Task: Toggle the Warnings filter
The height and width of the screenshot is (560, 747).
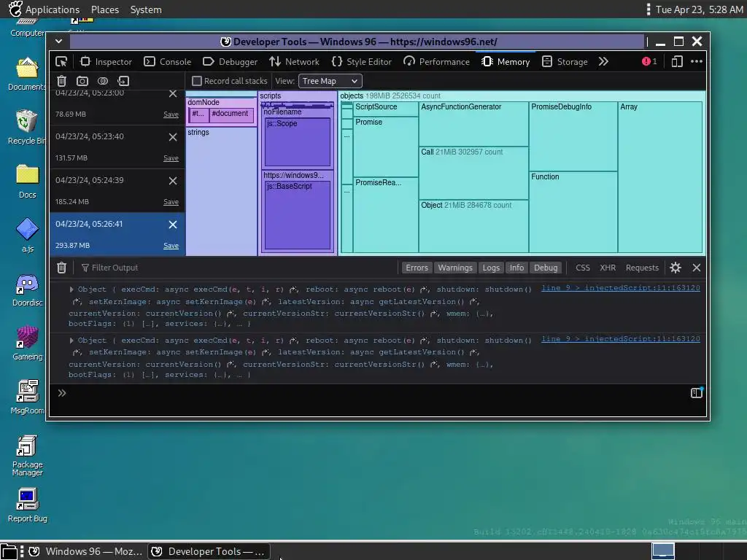Action: click(x=455, y=268)
